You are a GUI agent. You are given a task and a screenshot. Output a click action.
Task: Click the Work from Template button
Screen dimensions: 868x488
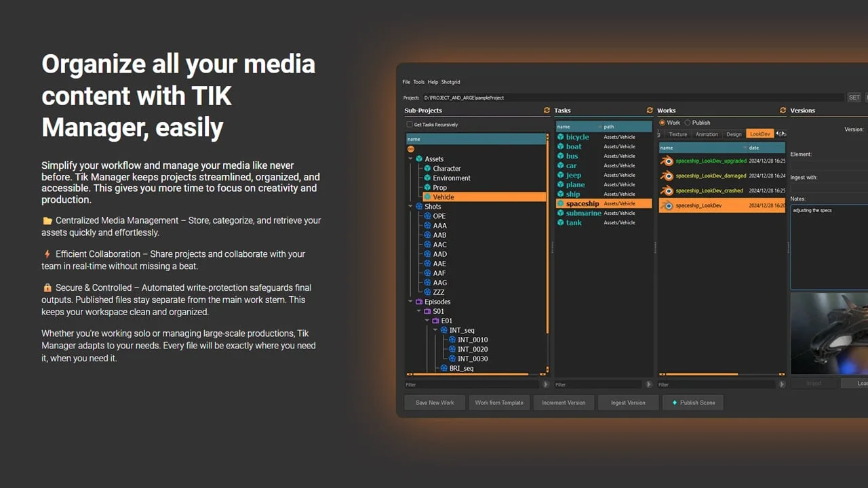(x=499, y=403)
